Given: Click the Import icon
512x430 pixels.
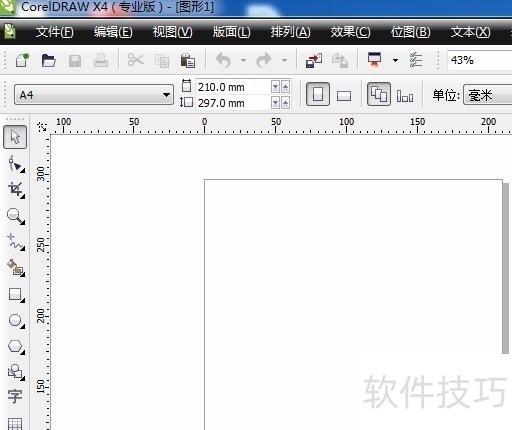Looking at the screenshot, I should click(x=314, y=61).
